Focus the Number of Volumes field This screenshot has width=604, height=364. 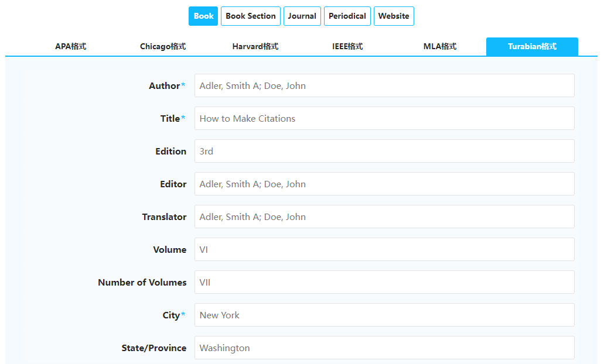point(384,282)
